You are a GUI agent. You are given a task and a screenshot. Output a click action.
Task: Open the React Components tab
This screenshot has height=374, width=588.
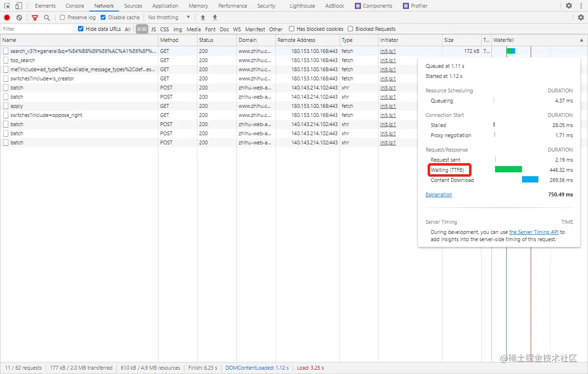coord(374,6)
